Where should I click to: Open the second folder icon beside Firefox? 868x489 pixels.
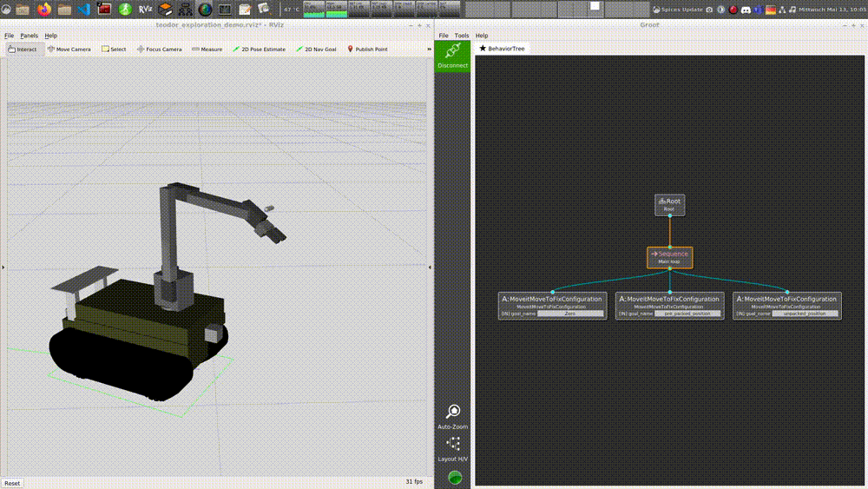click(64, 9)
